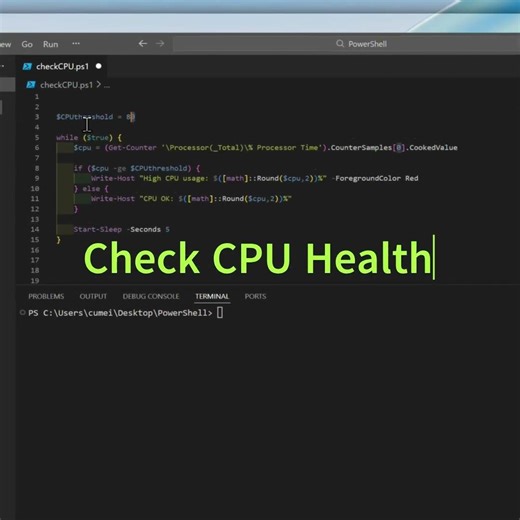Open the PORTS panel tab
The height and width of the screenshot is (520, 520).
coord(255,296)
